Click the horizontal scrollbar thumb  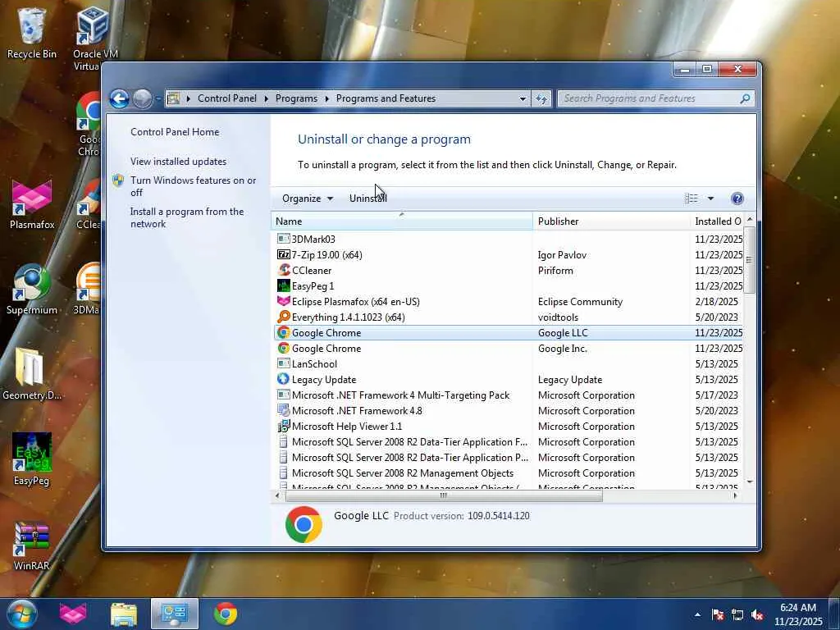coord(444,496)
